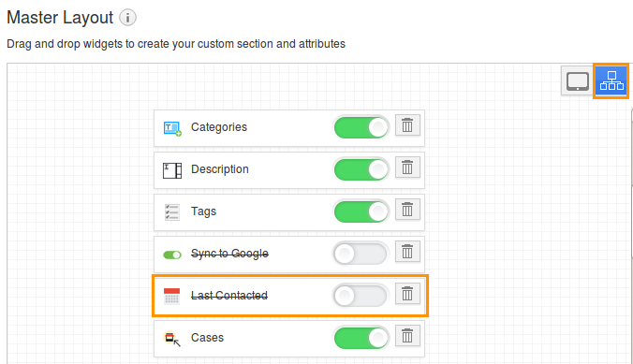The width and height of the screenshot is (633, 364).
Task: Select the Description row label
Action: point(220,169)
